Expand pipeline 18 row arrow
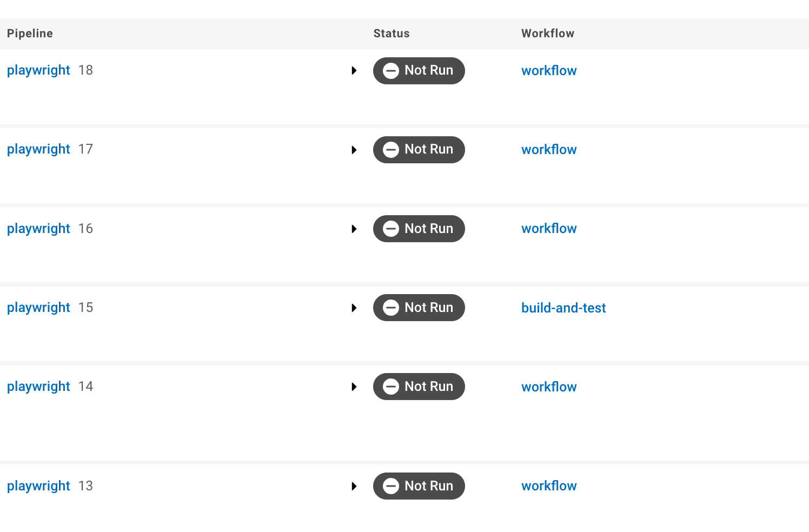 (354, 71)
